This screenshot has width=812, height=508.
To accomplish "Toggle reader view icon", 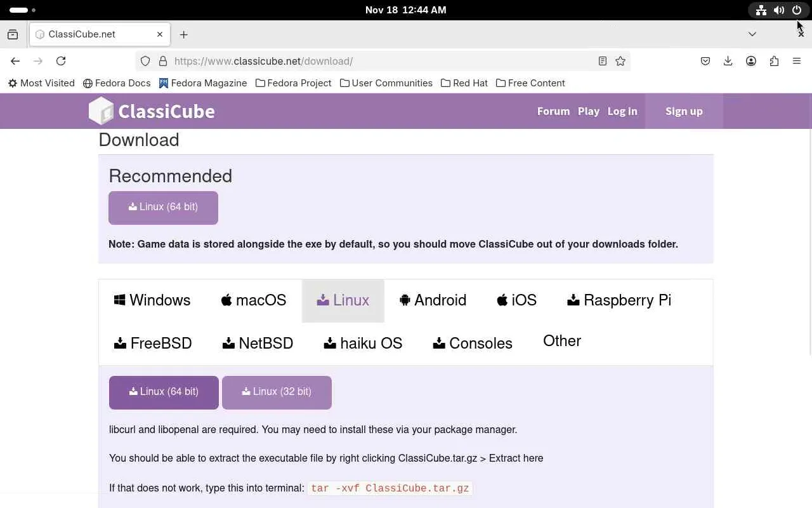I will pos(603,61).
